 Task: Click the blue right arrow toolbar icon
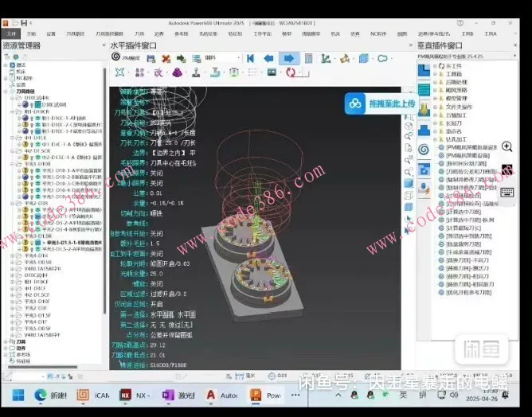point(289,58)
